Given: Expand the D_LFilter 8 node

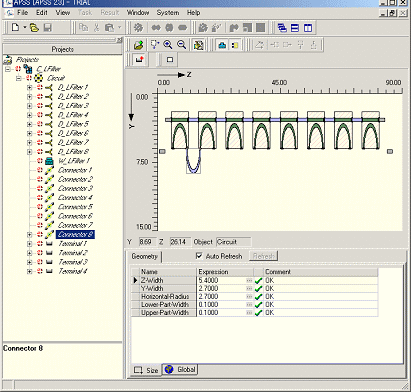Looking at the screenshot, I should [x=30, y=152].
